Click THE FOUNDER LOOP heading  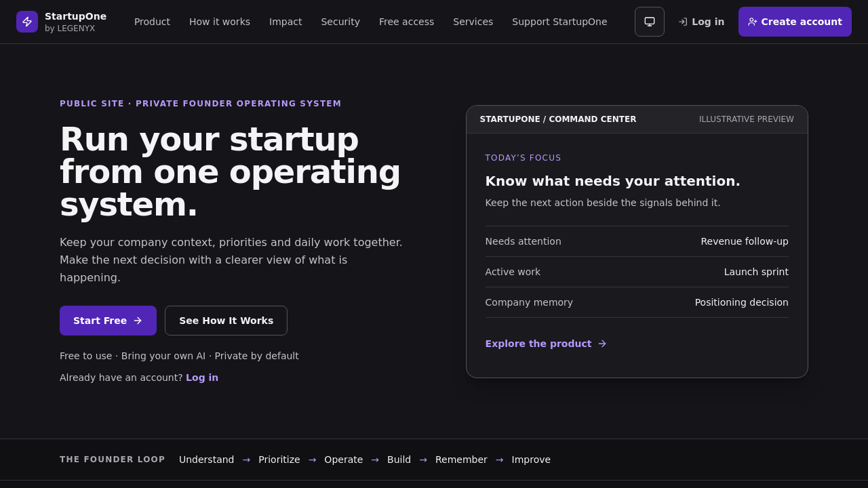[113, 460]
